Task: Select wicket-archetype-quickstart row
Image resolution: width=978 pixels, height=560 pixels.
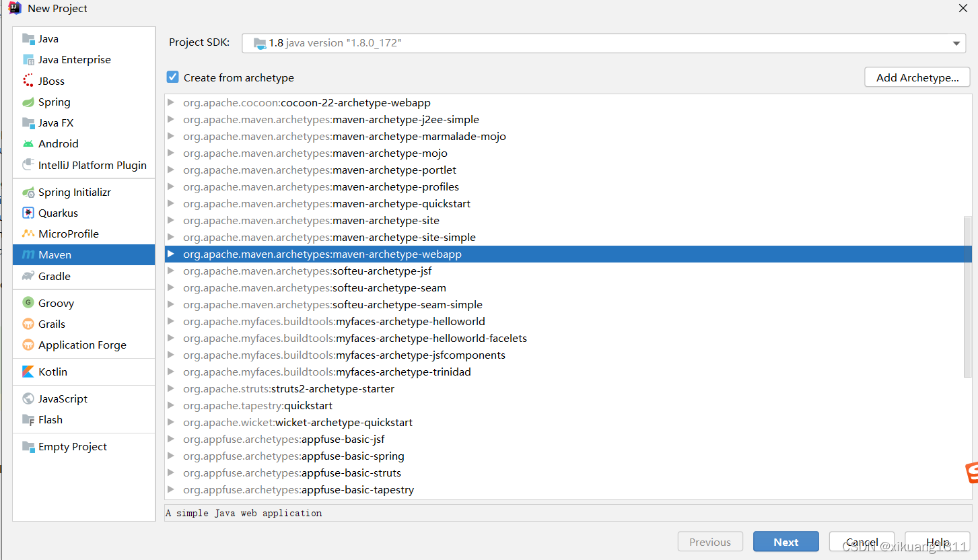Action: (568, 423)
